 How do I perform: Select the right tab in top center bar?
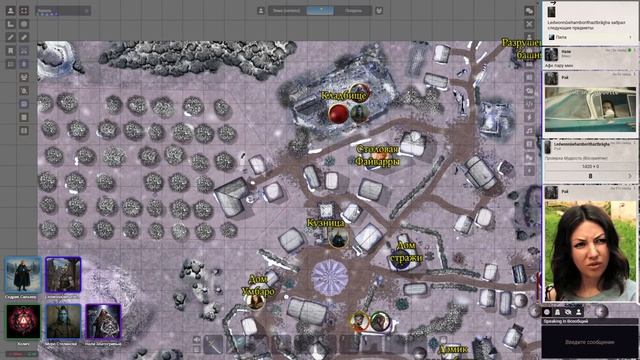coord(353,11)
